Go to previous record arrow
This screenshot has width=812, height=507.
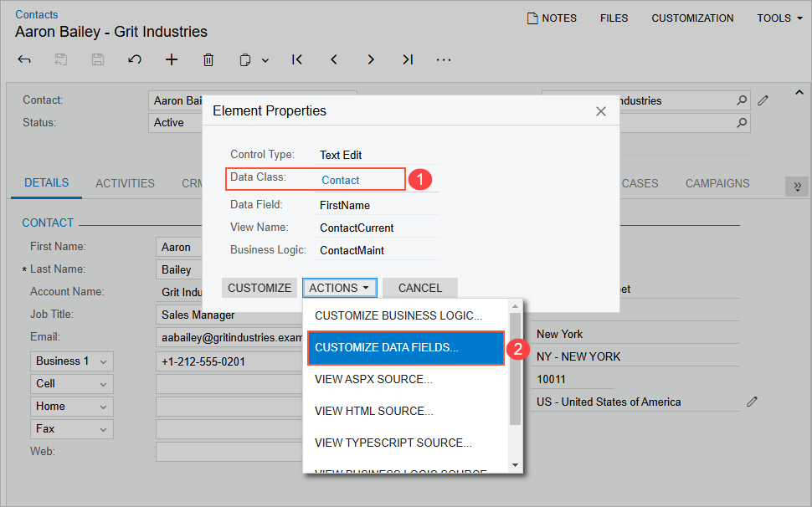(x=334, y=59)
